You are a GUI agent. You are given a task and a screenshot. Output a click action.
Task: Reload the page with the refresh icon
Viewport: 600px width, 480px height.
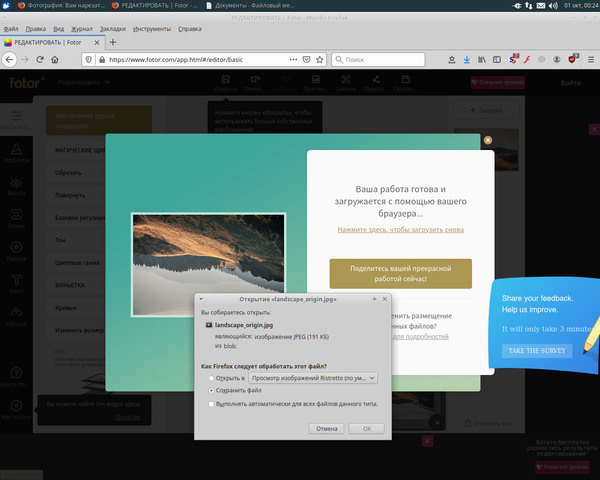(40, 59)
